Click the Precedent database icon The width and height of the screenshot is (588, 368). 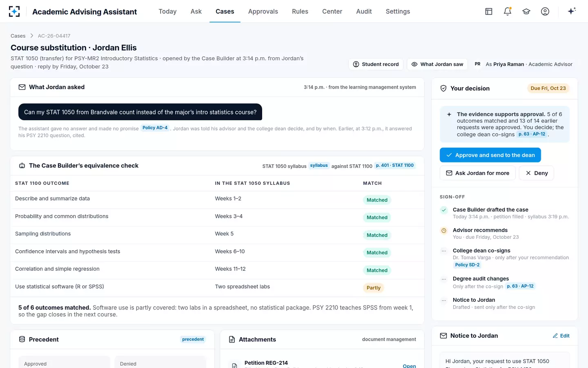22,339
